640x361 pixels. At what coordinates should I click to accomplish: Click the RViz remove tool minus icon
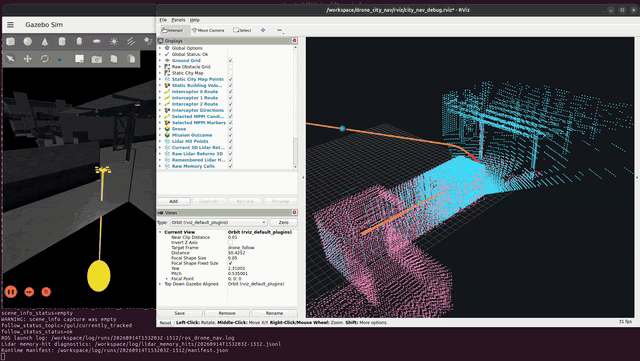[279, 30]
